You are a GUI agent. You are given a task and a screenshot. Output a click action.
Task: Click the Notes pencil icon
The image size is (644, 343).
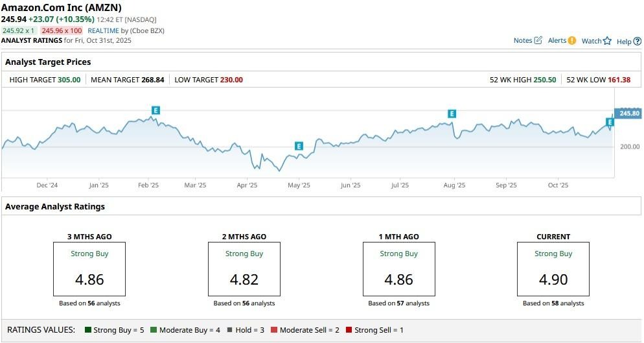click(538, 40)
